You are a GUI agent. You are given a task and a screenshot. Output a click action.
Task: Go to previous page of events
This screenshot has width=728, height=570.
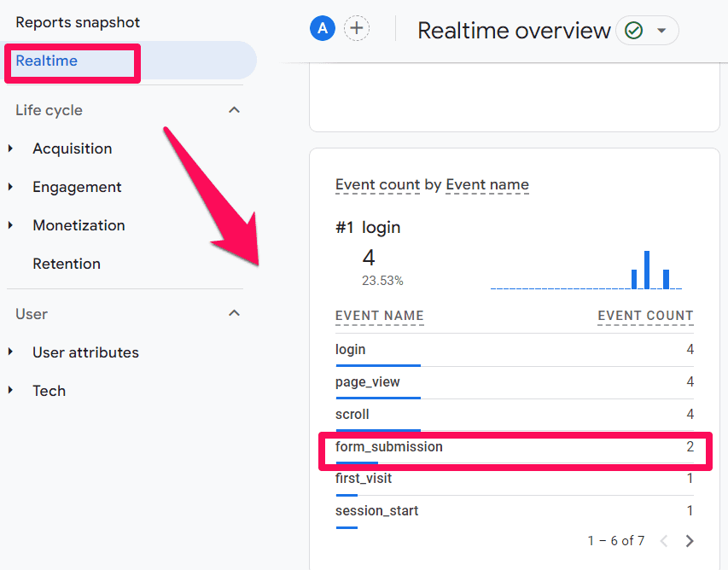click(x=664, y=541)
